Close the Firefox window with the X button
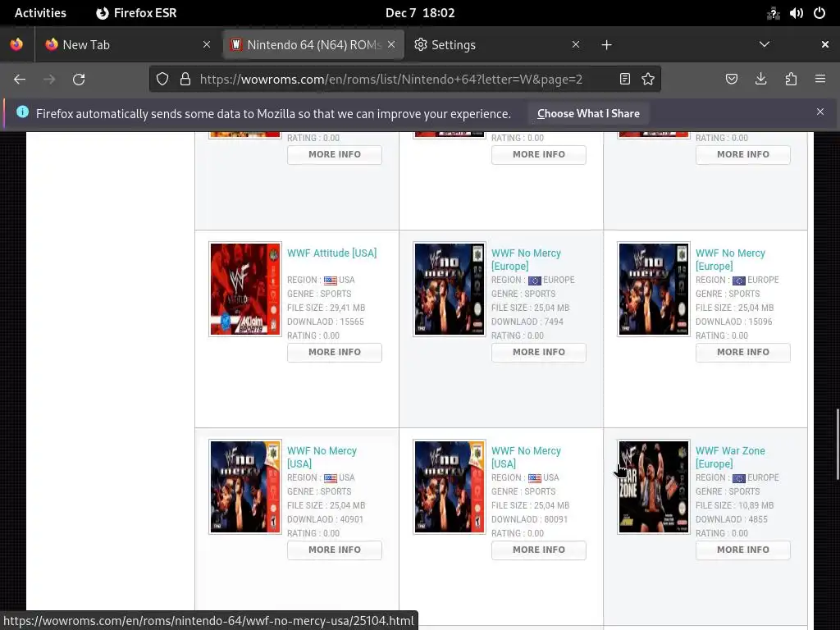Image resolution: width=840 pixels, height=630 pixels. coord(825,44)
